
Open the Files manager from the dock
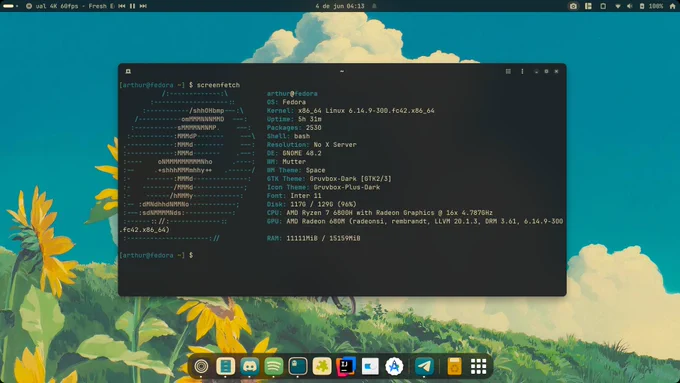pos(226,367)
